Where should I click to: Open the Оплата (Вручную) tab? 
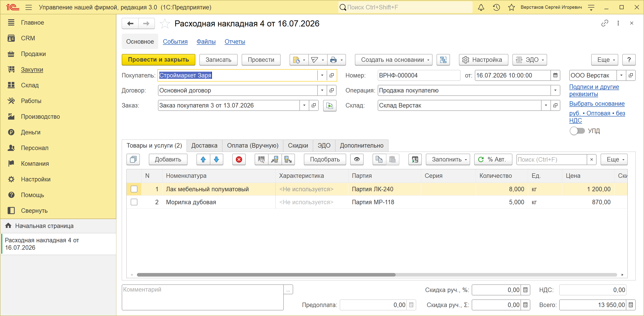tap(252, 145)
